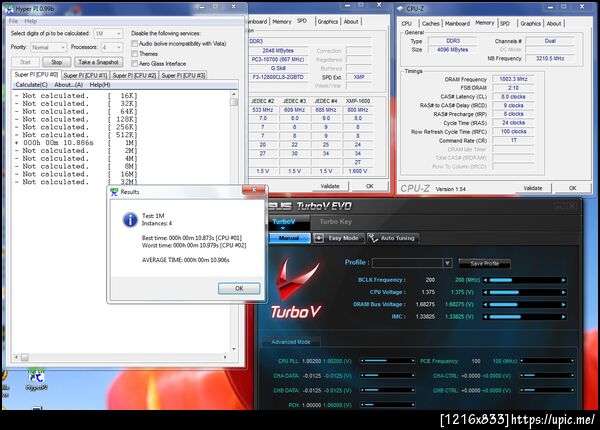Viewport: 600px width, 430px height.
Task: Switch to Super PI [CPU #1] tab
Action: (85, 75)
